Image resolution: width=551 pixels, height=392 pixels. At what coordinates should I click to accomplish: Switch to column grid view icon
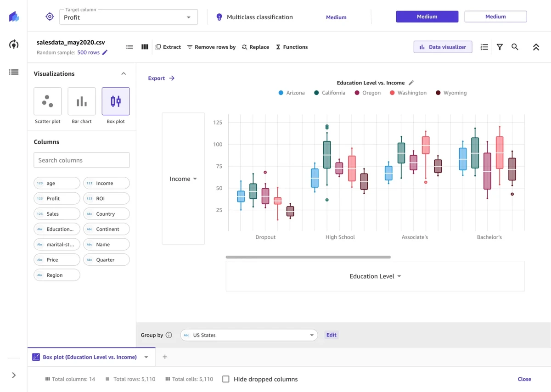coord(145,47)
